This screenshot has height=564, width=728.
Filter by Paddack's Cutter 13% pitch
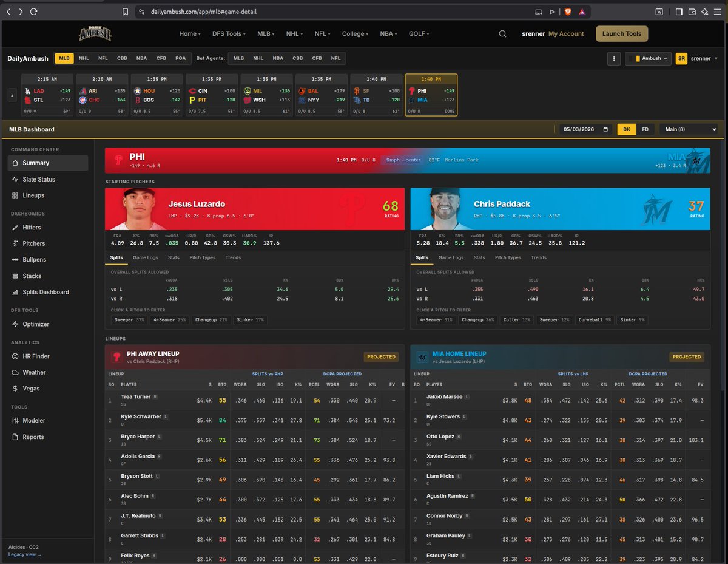(x=517, y=319)
